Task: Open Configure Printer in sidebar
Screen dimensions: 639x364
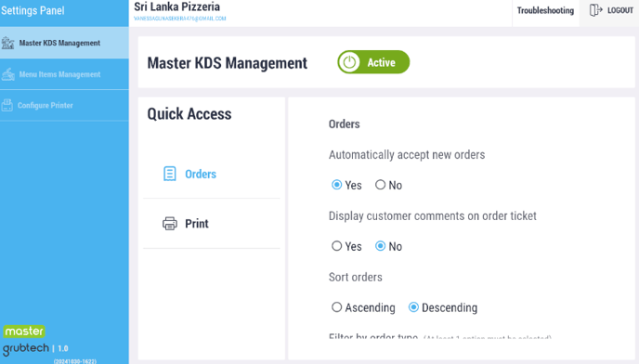Action: [x=64, y=105]
